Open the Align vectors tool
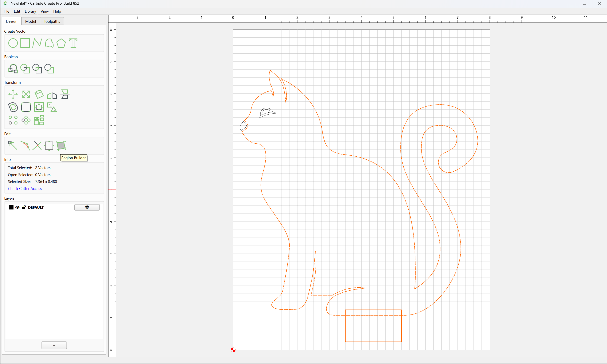Image resolution: width=607 pixels, height=364 pixels. tap(65, 94)
